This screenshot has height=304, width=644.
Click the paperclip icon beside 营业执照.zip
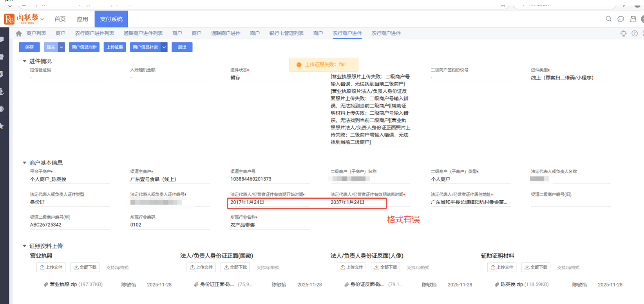[x=46, y=285]
